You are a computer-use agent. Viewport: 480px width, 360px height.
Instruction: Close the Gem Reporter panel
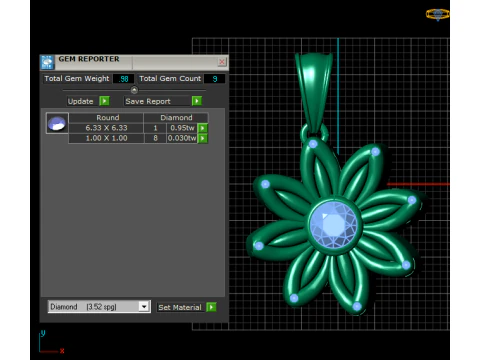pyautogui.click(x=222, y=62)
